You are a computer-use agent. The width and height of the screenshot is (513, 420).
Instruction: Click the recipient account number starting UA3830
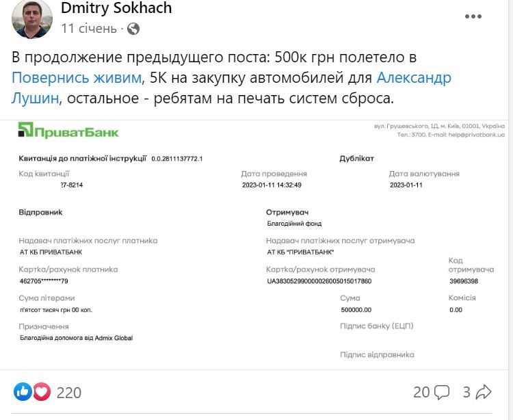point(319,281)
